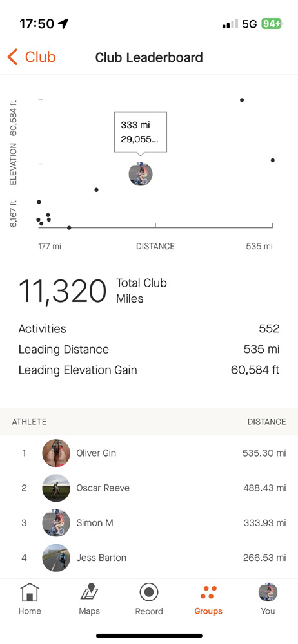Image resolution: width=298 pixels, height=644 pixels.
Task: Select the highlighted avatar on scatter chart
Action: click(x=141, y=174)
